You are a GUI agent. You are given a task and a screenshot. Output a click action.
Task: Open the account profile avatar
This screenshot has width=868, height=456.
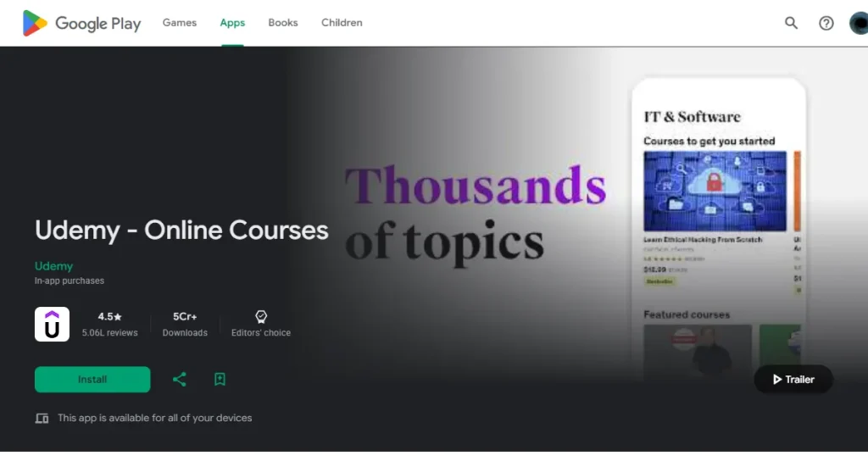point(859,23)
